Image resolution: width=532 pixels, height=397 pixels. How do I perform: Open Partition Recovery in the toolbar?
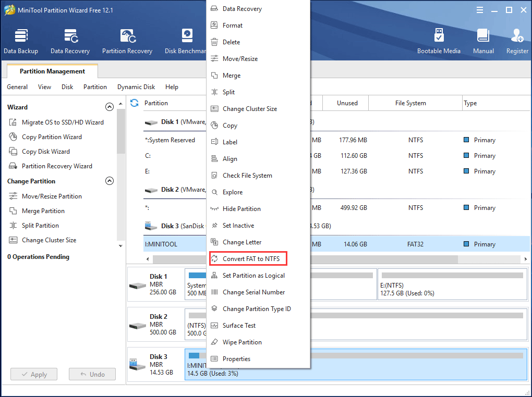(127, 41)
